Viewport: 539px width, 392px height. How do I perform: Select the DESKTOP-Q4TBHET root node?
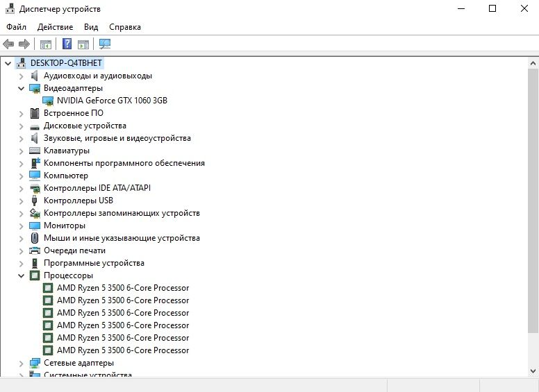point(66,63)
